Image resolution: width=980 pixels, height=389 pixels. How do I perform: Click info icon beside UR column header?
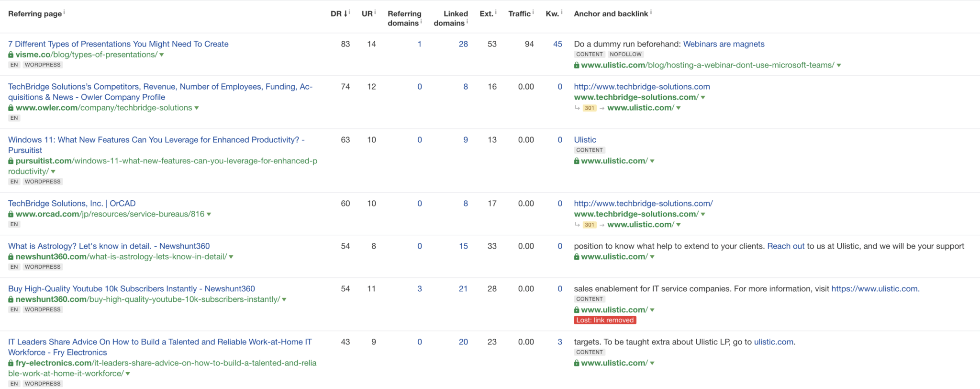tap(375, 12)
